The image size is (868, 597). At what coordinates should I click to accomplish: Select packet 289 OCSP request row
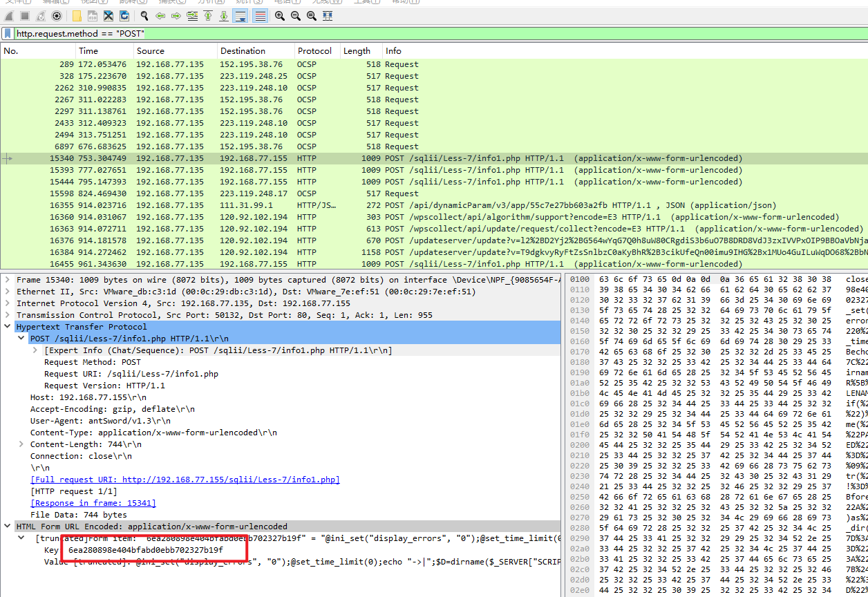tap(434, 64)
